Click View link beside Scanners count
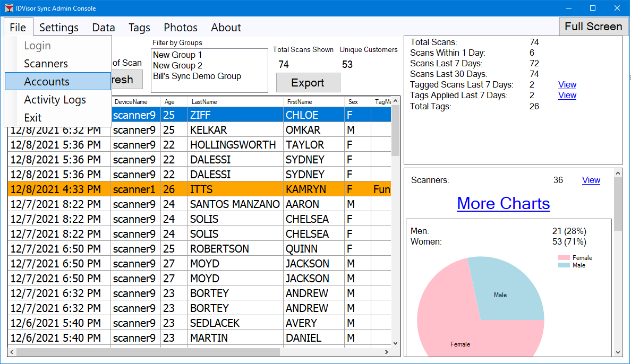631x364 pixels. (591, 180)
